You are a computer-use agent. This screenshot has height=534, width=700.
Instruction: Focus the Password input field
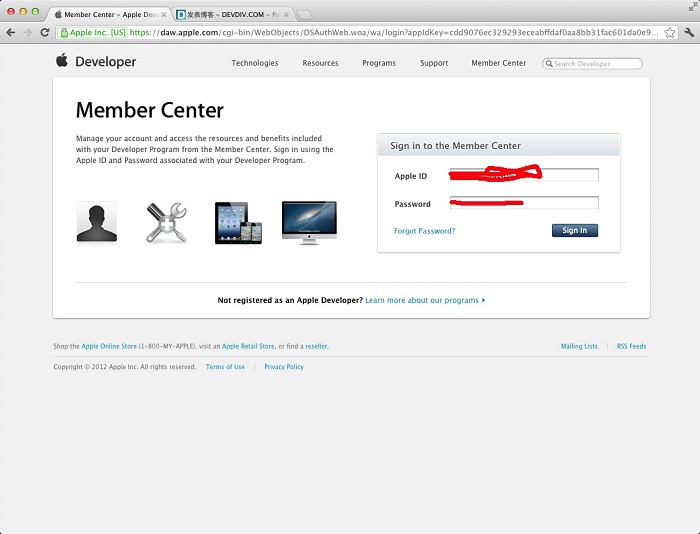pos(524,203)
